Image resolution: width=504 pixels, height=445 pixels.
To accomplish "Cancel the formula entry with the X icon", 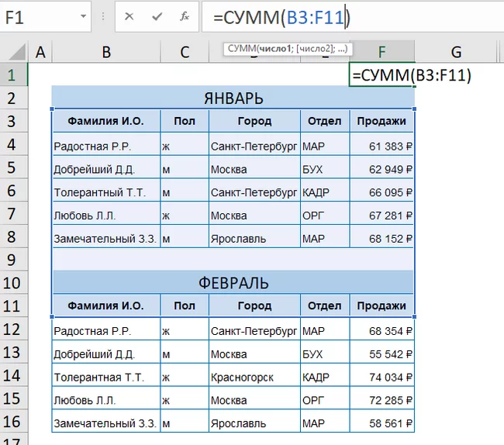I will tap(129, 16).
